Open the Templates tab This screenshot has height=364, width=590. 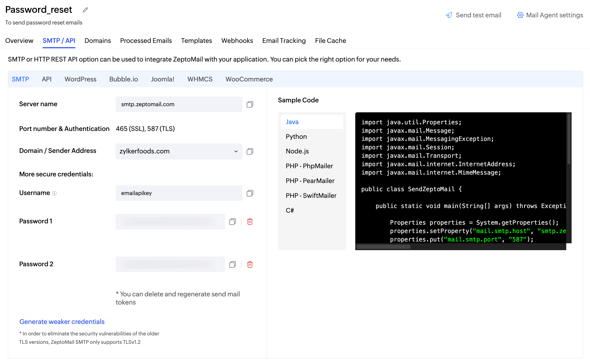click(x=196, y=41)
